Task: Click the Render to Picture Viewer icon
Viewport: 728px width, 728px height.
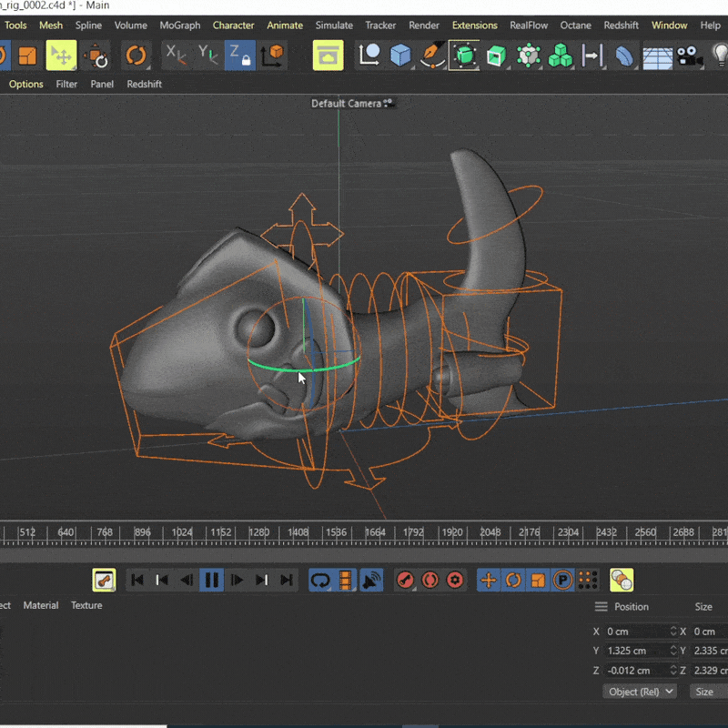Action: pos(329,56)
